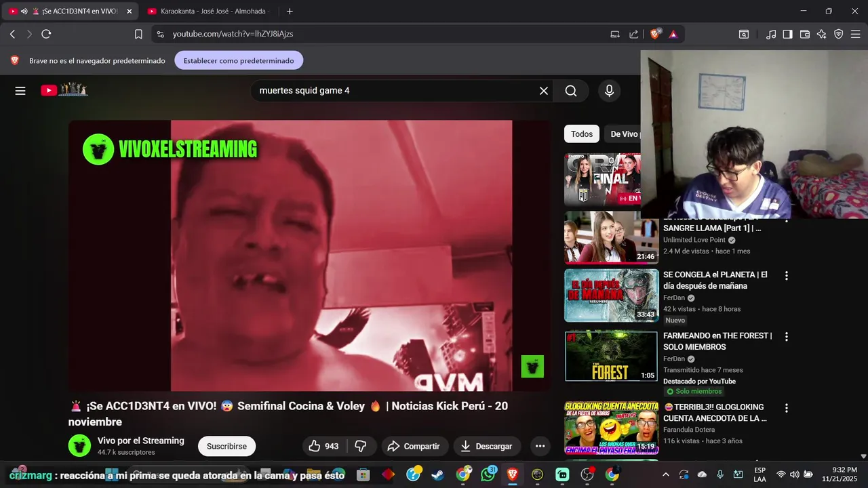The image size is (868, 488).
Task: Open 'FARMEANDO en THE FOREST' video title
Action: pyautogui.click(x=717, y=341)
